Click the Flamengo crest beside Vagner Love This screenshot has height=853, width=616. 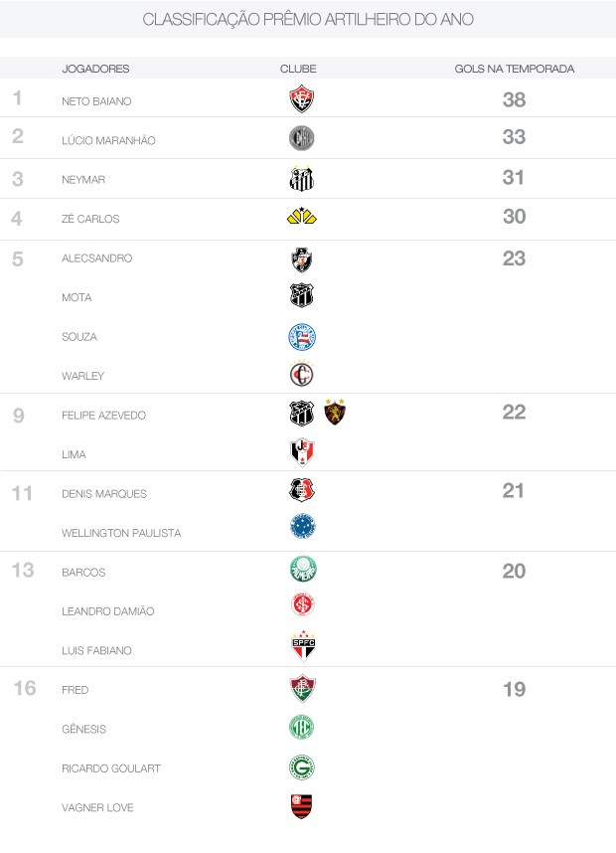(301, 806)
